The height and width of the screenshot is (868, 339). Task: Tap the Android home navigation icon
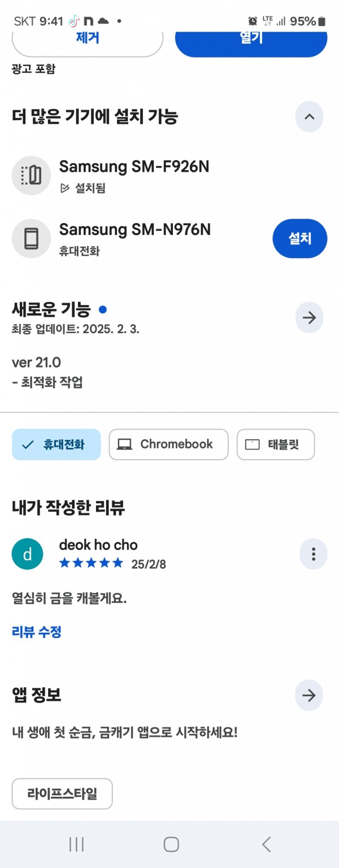point(171,844)
